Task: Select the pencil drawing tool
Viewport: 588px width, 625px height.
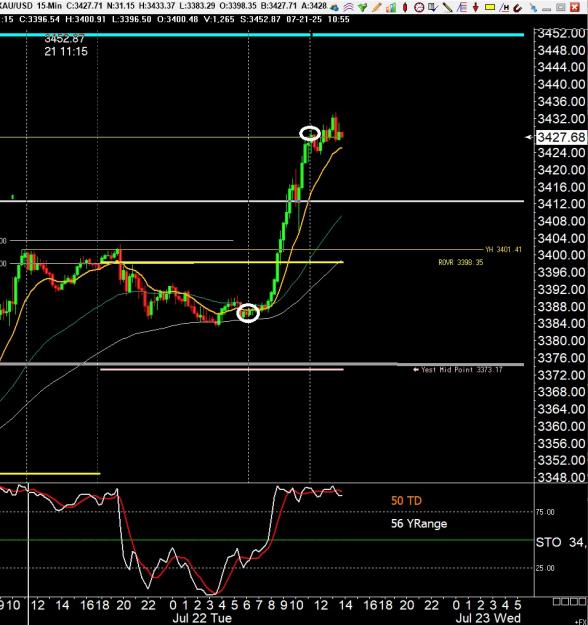Action: click(x=376, y=7)
